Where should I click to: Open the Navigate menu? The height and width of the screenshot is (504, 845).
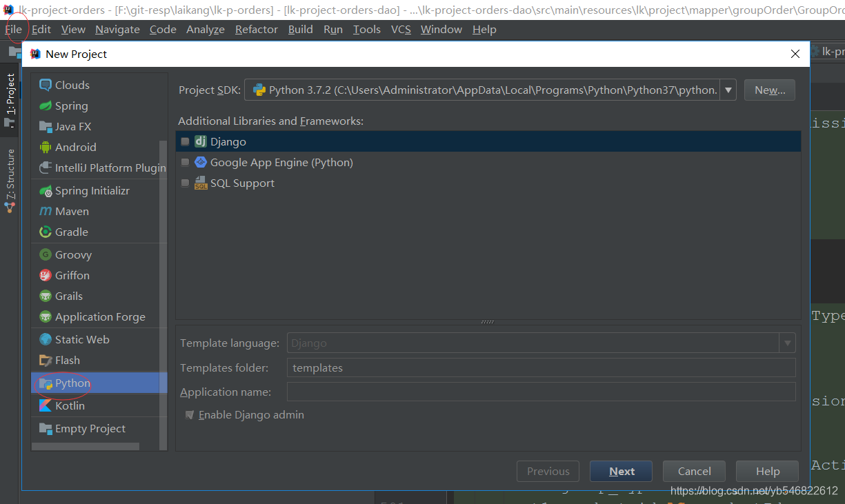click(117, 30)
